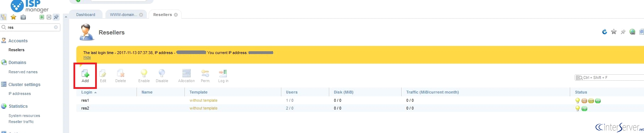Viewport: 644px width, 133px height.
Task: Switch sidebar to the tree menu view
Action: click(x=4, y=17)
